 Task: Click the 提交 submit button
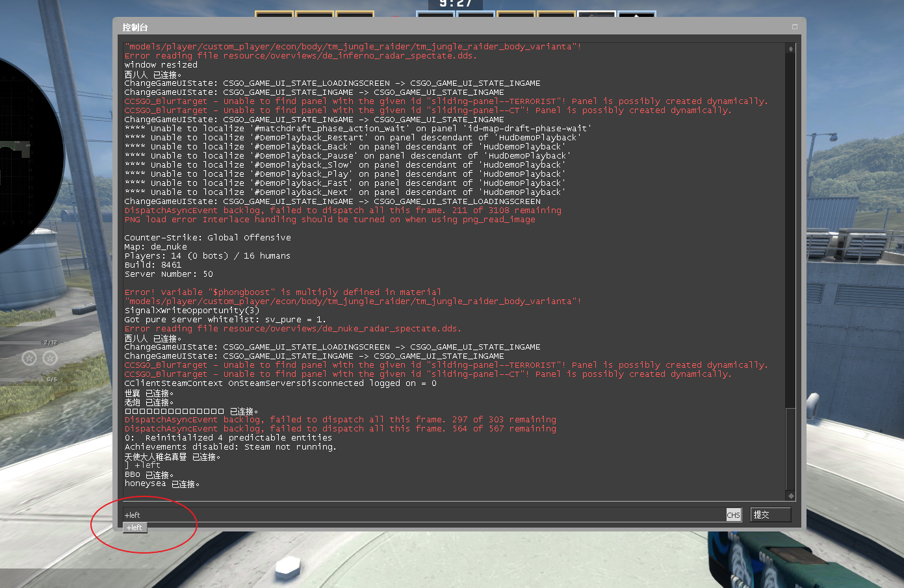[771, 515]
